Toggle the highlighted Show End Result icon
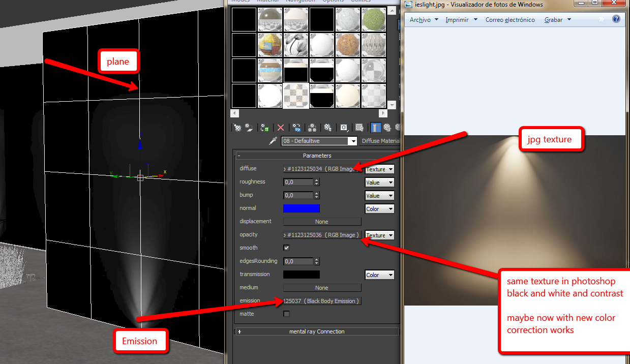Image resolution: width=630 pixels, height=364 pixels. (x=375, y=128)
